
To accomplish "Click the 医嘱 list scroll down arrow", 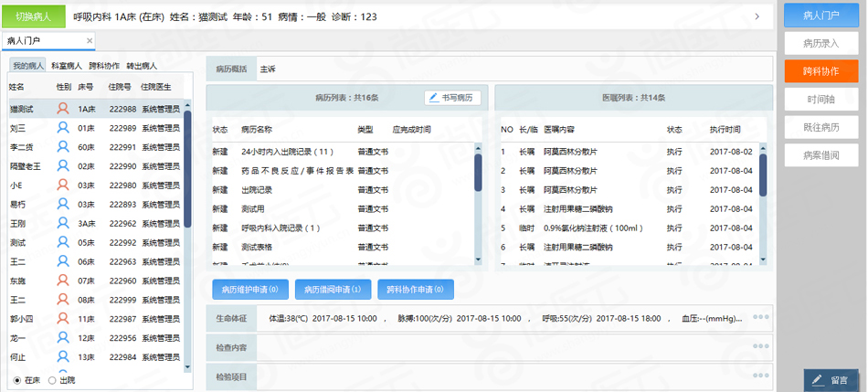I will click(x=763, y=260).
